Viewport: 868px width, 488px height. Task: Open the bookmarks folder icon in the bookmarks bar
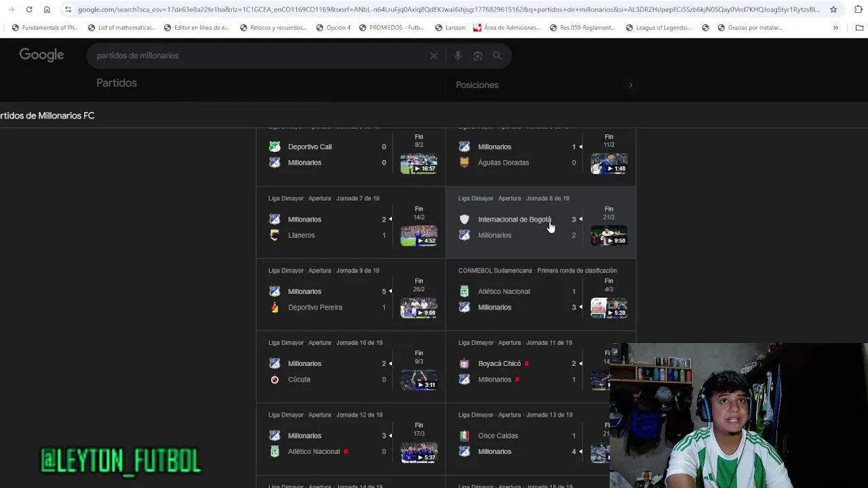pos(860,28)
